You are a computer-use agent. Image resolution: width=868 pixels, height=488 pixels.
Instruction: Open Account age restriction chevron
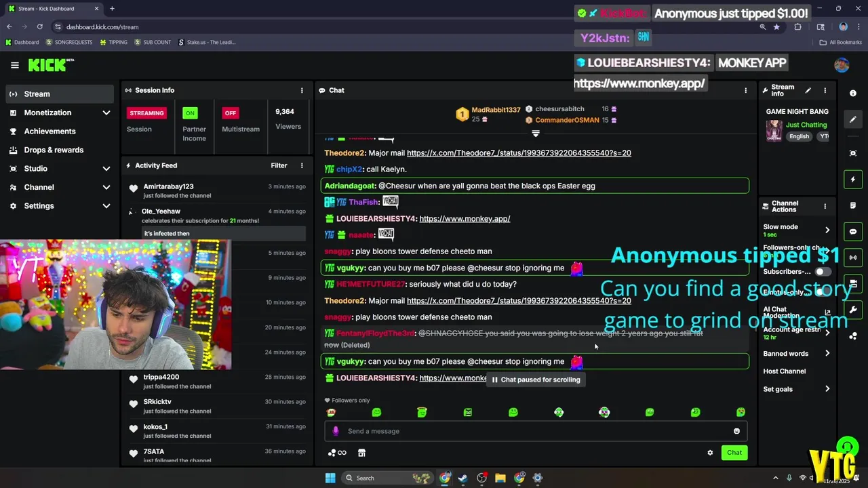[x=827, y=333]
